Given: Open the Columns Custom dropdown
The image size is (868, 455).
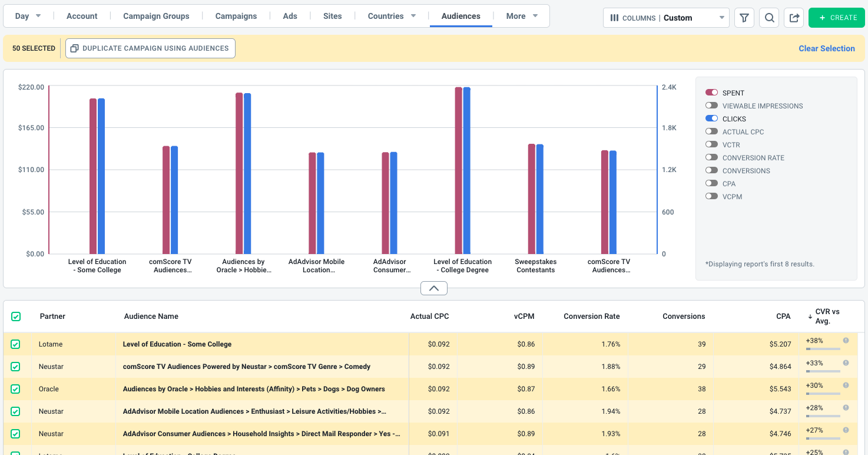Looking at the screenshot, I should (x=666, y=18).
